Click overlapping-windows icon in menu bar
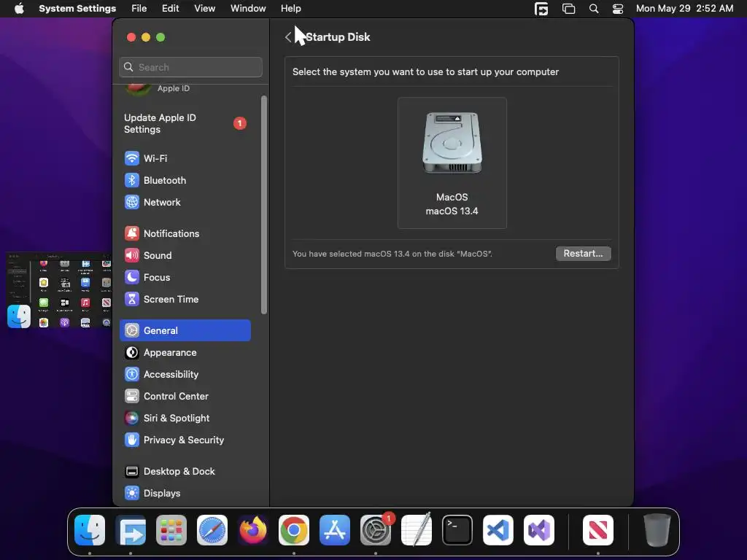Screen dimensions: 747x560 pos(568,9)
